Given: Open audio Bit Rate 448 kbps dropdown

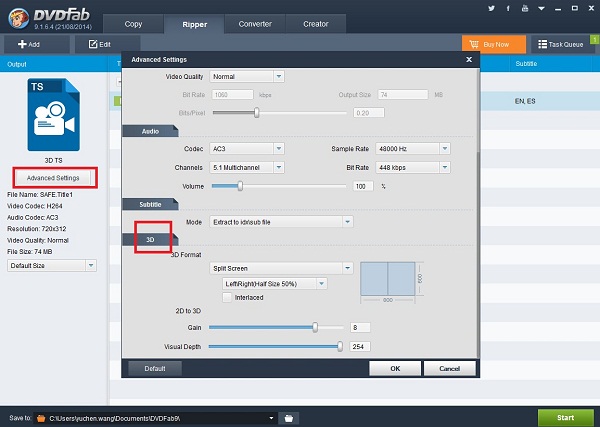Looking at the screenshot, I should [413, 167].
